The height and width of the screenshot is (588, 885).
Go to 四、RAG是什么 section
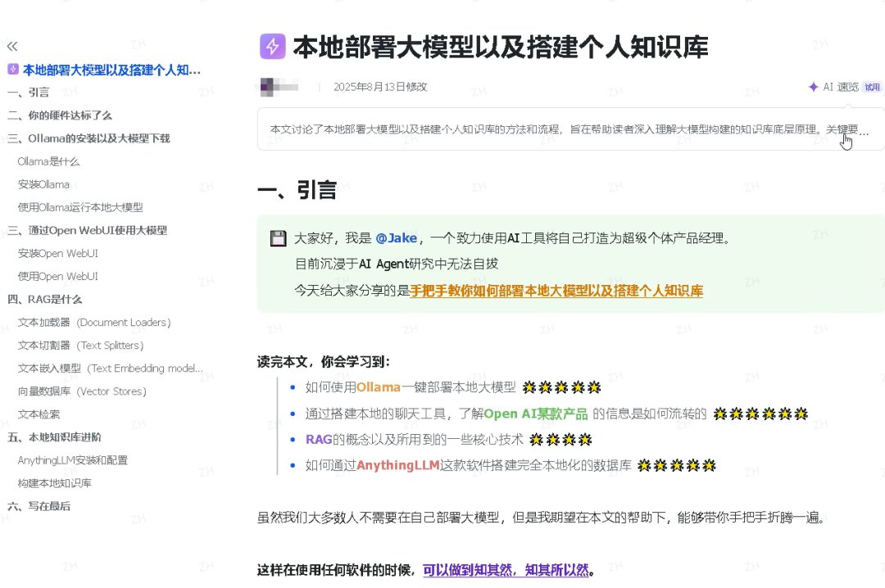click(x=44, y=300)
